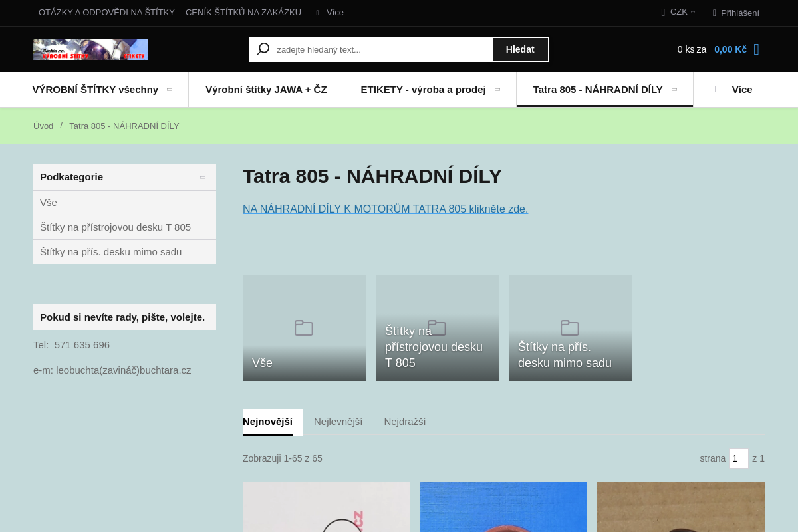Open first product thumbnail with white background
Screen dimensions: 798x532
click(x=327, y=507)
